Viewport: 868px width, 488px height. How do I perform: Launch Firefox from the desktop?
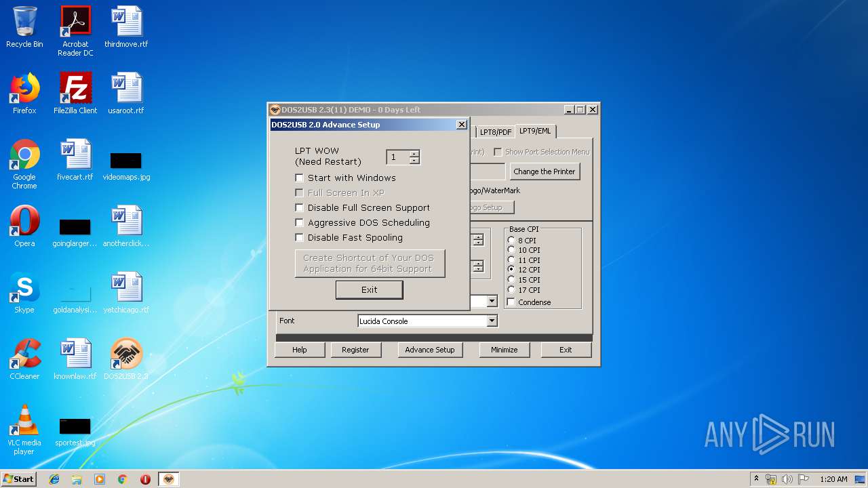pos(24,94)
